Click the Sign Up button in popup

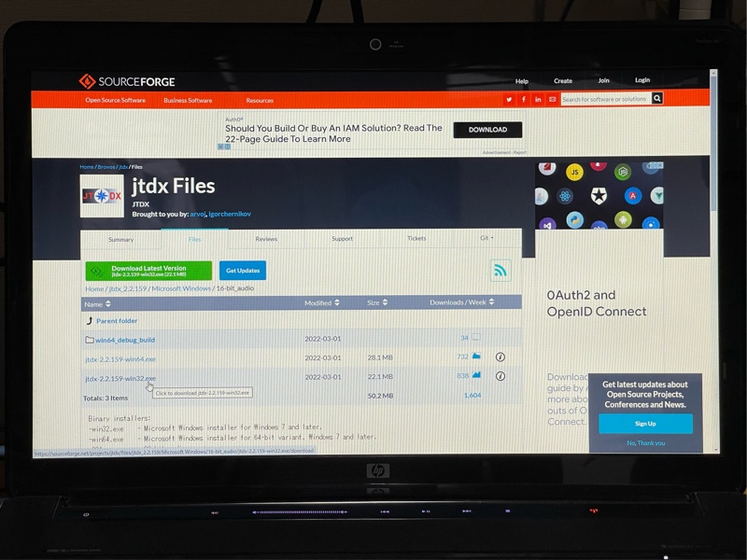[x=645, y=424]
